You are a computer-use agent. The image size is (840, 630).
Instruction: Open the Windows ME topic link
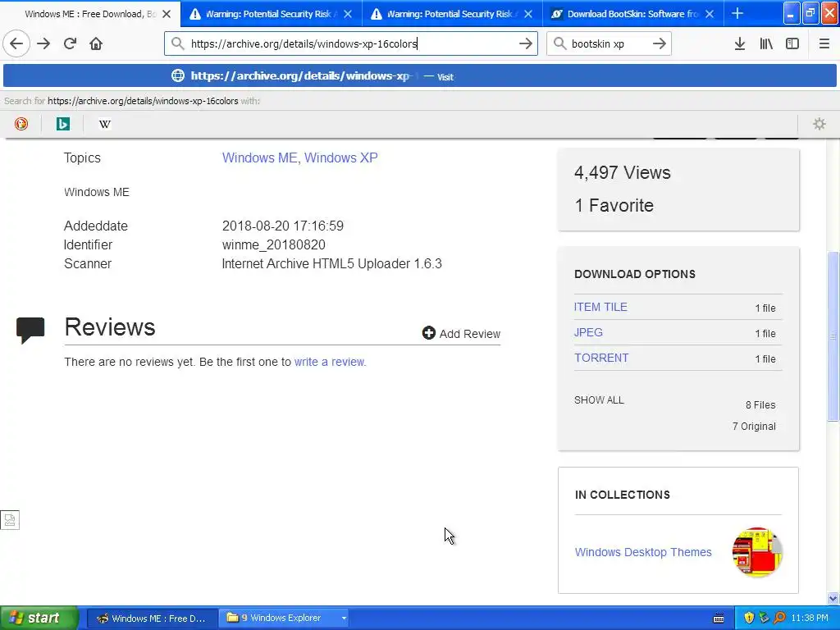261,157
